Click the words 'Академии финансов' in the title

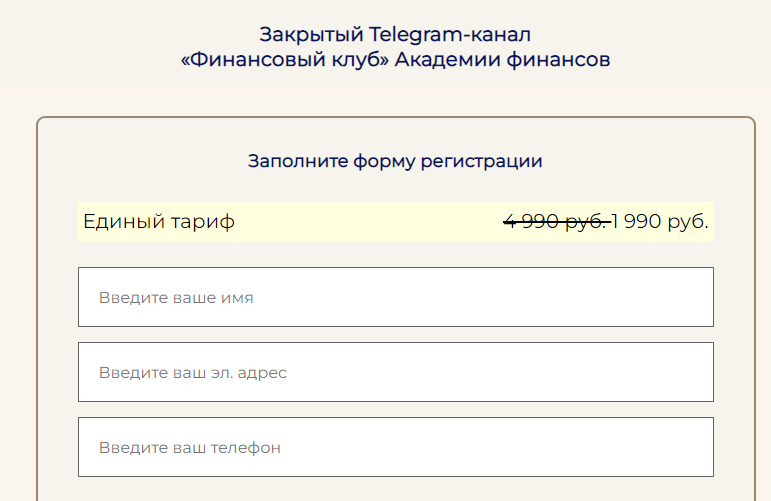[502, 60]
